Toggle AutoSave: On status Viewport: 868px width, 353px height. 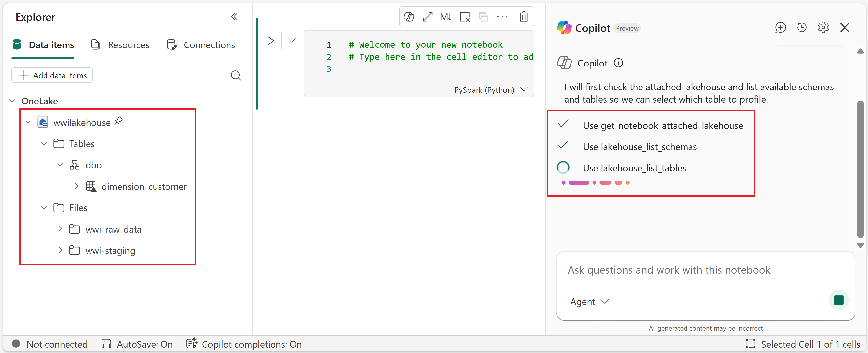tap(137, 344)
